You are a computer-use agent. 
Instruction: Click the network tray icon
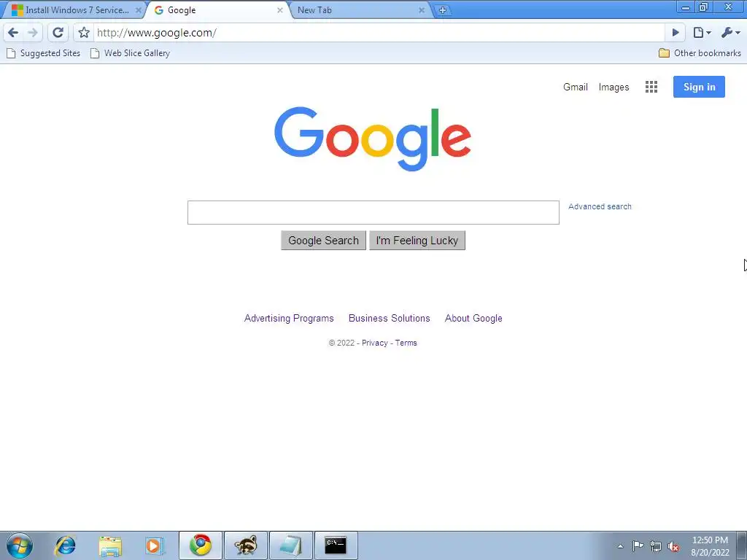point(656,547)
